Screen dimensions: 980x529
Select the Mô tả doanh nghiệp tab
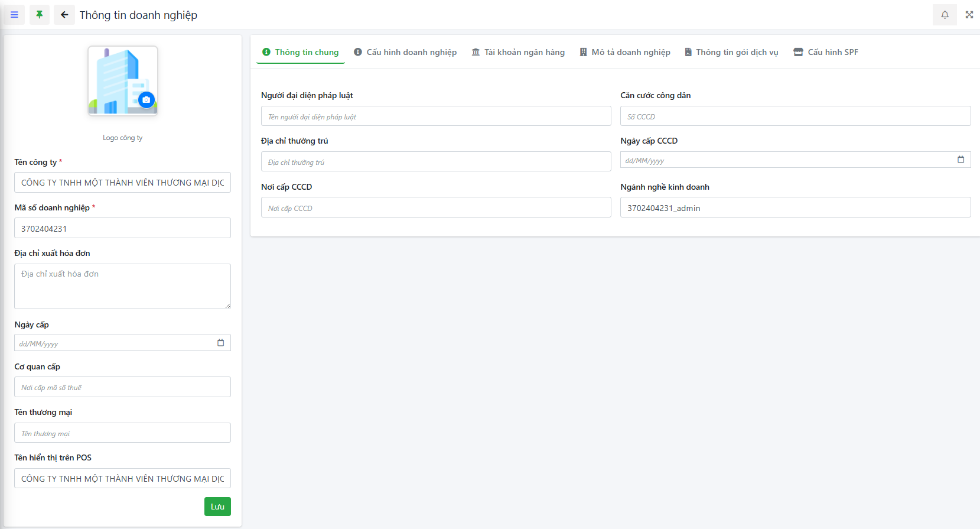click(x=625, y=52)
